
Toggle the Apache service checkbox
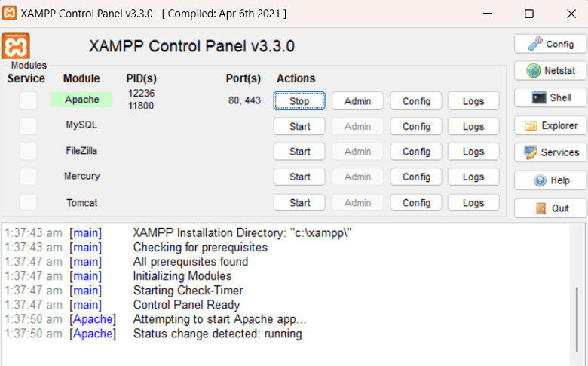pos(28,100)
